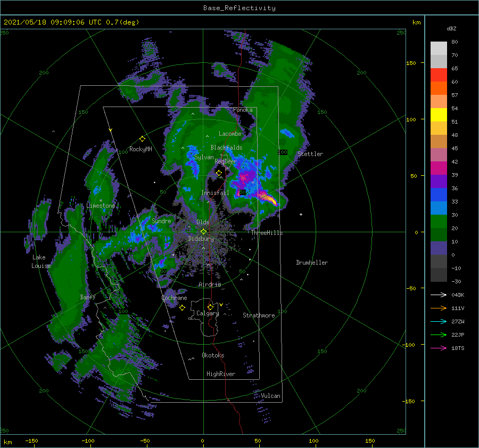Screen dimensions: 479x448
Task: Click the -150 tick on bottom axis
Action: [x=31, y=441]
